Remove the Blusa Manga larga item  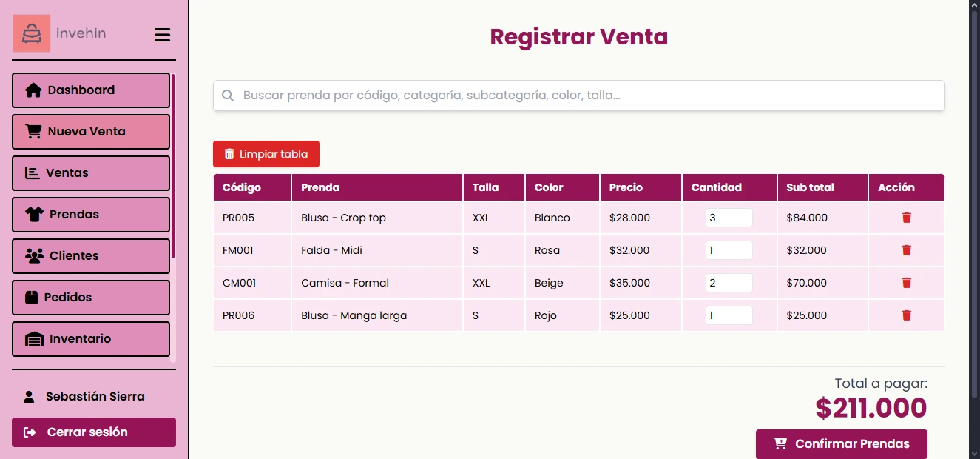tap(906, 315)
